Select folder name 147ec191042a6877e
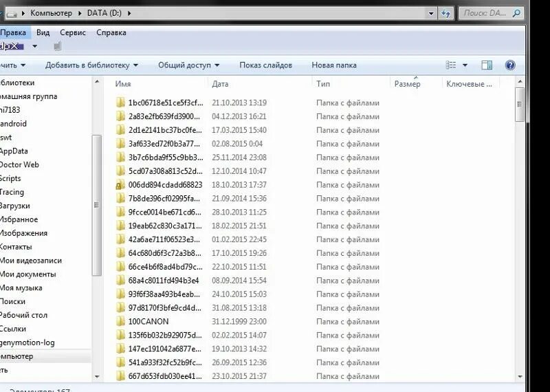This screenshot has height=392, width=550. 165,349
